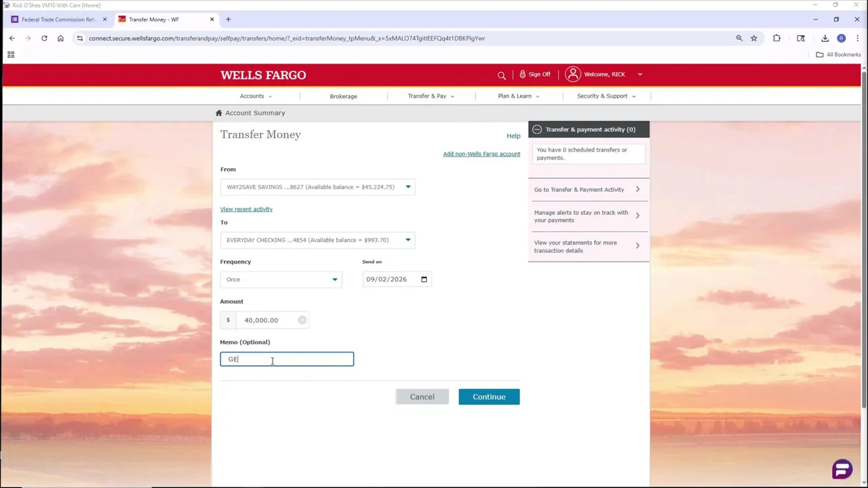The width and height of the screenshot is (868, 488).
Task: Open the Plan & Learn menu
Action: click(x=519, y=96)
